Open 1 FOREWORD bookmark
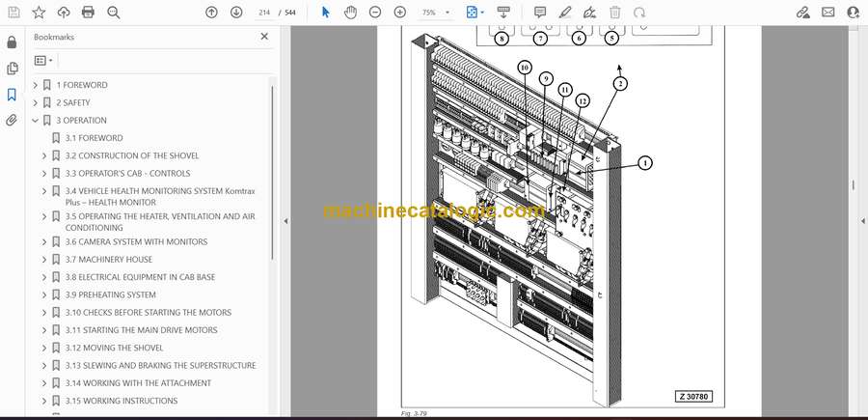 [x=82, y=85]
